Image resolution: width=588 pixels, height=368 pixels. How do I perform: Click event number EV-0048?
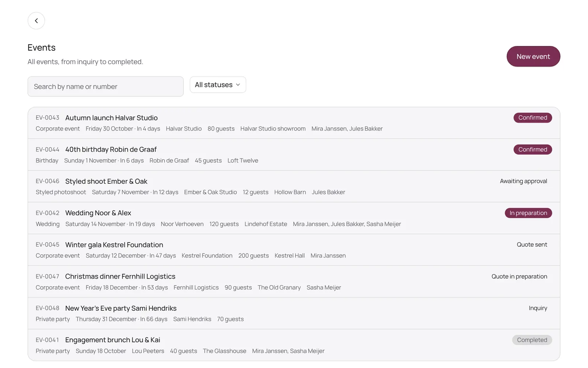[x=47, y=308]
